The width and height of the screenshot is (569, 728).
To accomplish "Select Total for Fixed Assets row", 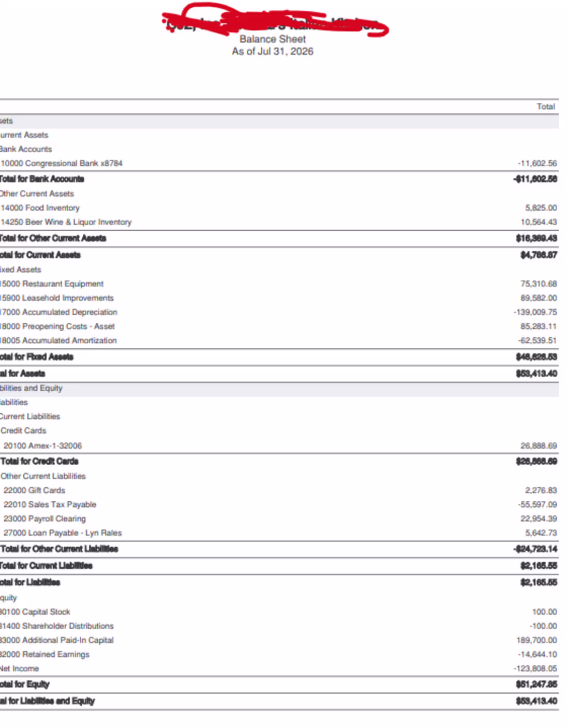I will click(279, 357).
